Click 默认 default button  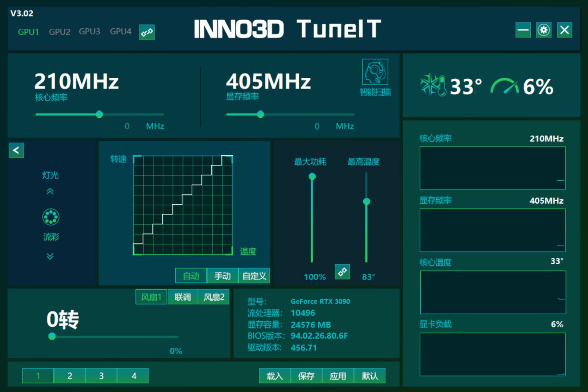[369, 376]
